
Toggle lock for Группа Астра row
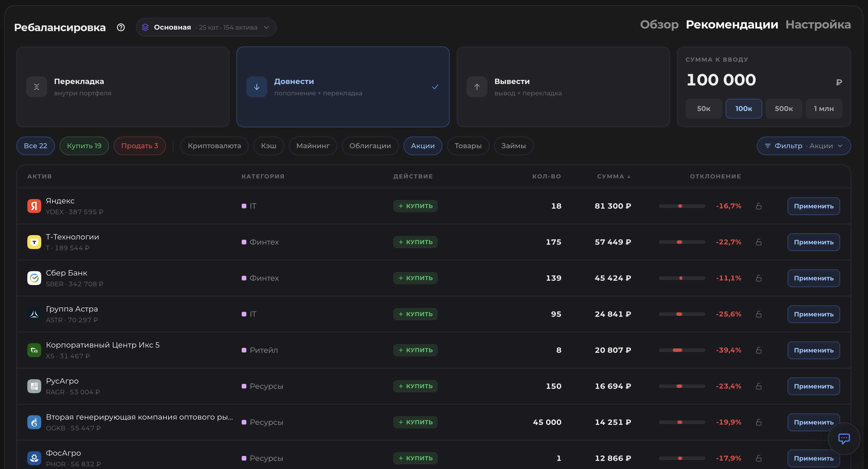pos(758,314)
